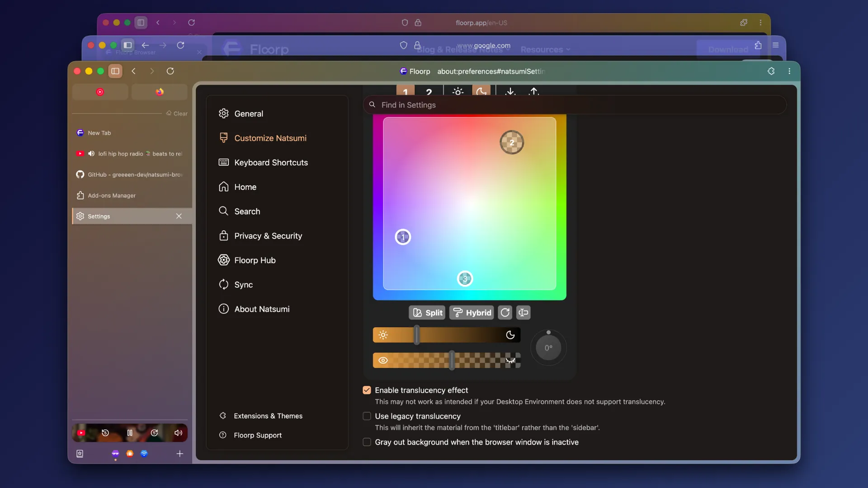
Task: Open extensions puzzle icon in the toolbar
Action: [771, 71]
